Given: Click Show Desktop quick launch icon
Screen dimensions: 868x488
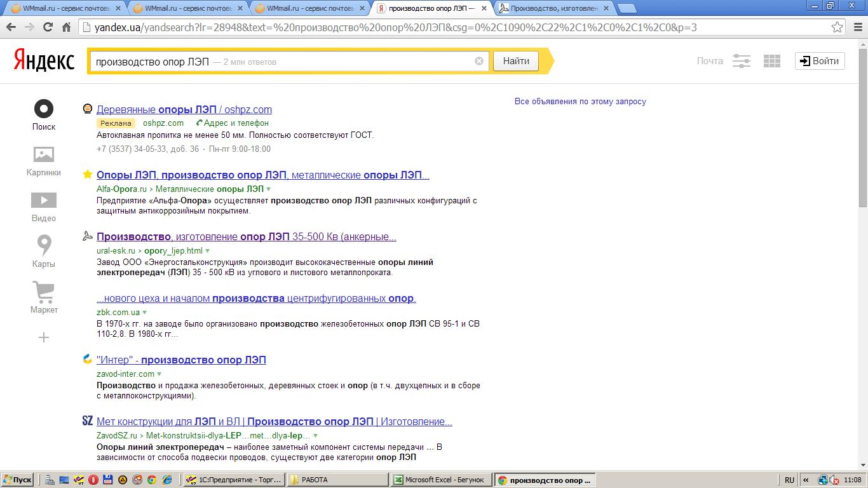Looking at the screenshot, I should pos(64,480).
